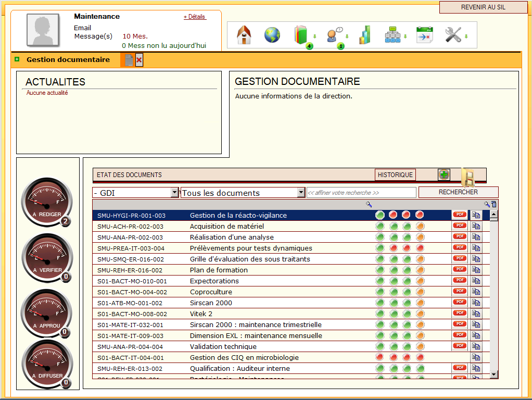
Task: Expand the Gestion documentaire green plus box
Action: pos(17,59)
